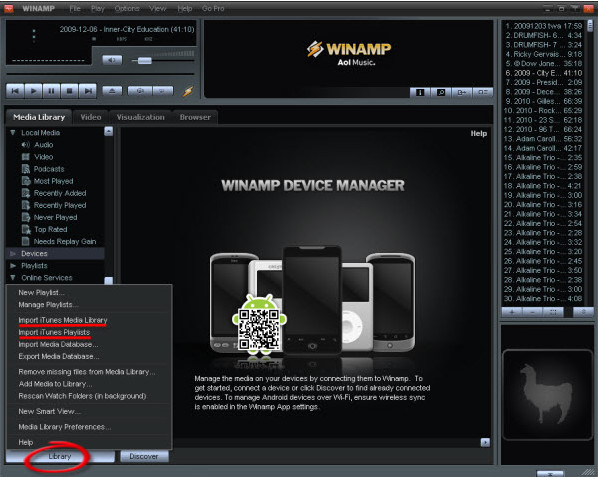This screenshot has height=477, width=598.
Task: Click the orange lightning bolt icon
Action: click(x=188, y=91)
